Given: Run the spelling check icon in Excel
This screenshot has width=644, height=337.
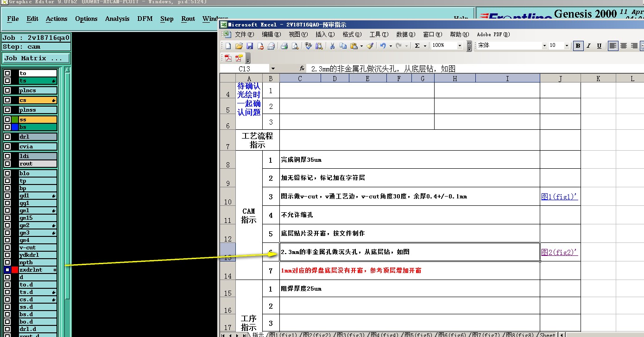Looking at the screenshot, I should click(309, 46).
